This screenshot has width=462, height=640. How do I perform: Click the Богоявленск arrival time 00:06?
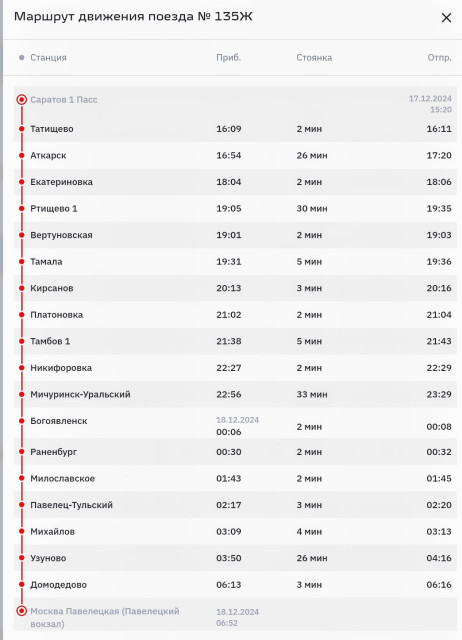coord(229,432)
